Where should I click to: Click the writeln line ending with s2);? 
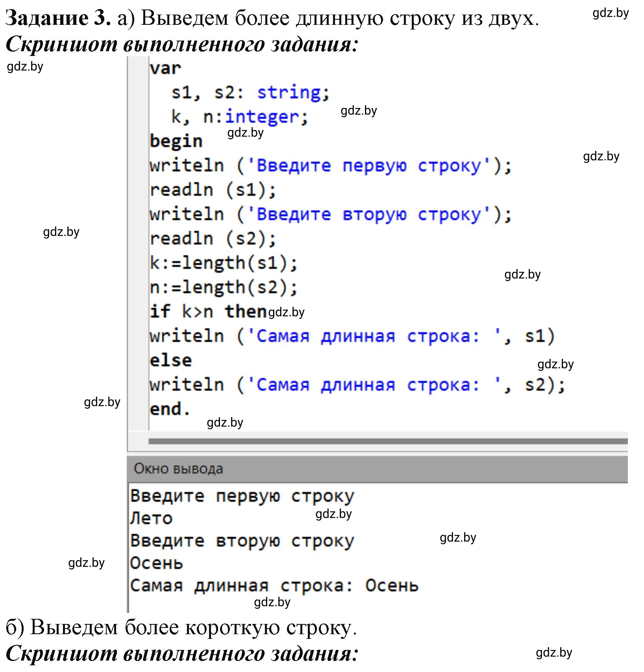(357, 385)
